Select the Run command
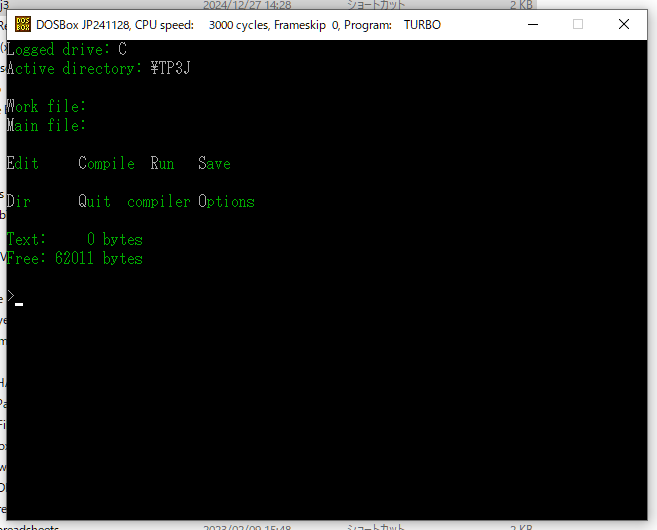The height and width of the screenshot is (530, 657). pyautogui.click(x=162, y=163)
